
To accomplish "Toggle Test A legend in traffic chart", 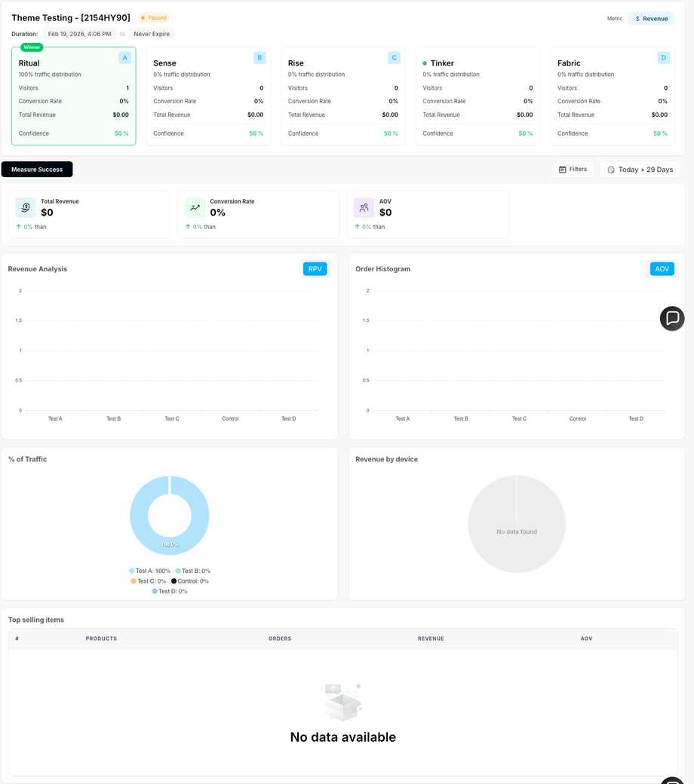I will (149, 571).
